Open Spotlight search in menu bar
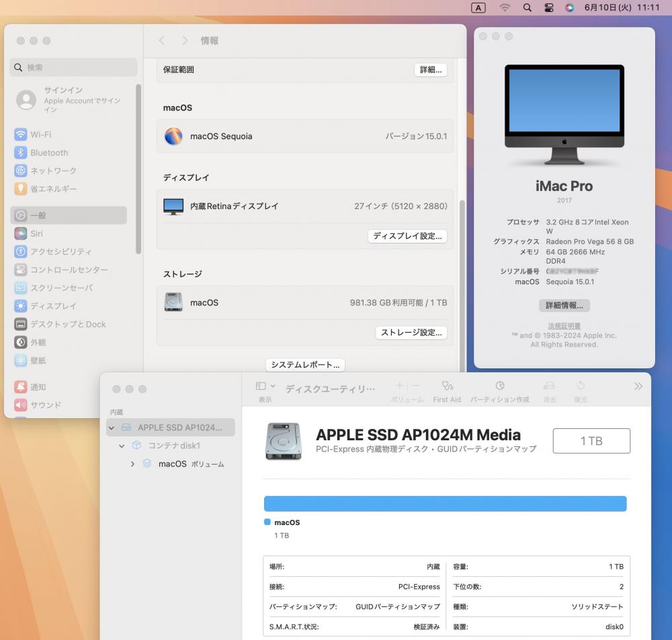 coord(527,7)
